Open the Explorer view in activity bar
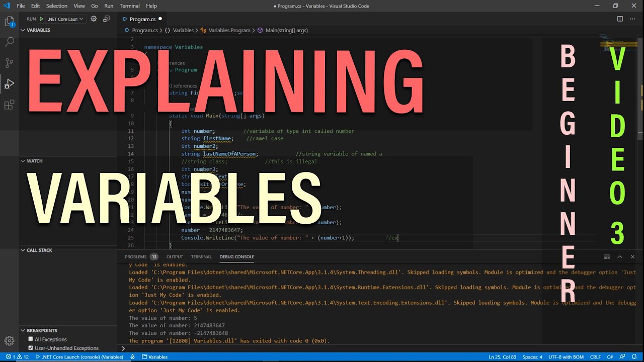Viewport: 644px width, 362px height. [9, 22]
